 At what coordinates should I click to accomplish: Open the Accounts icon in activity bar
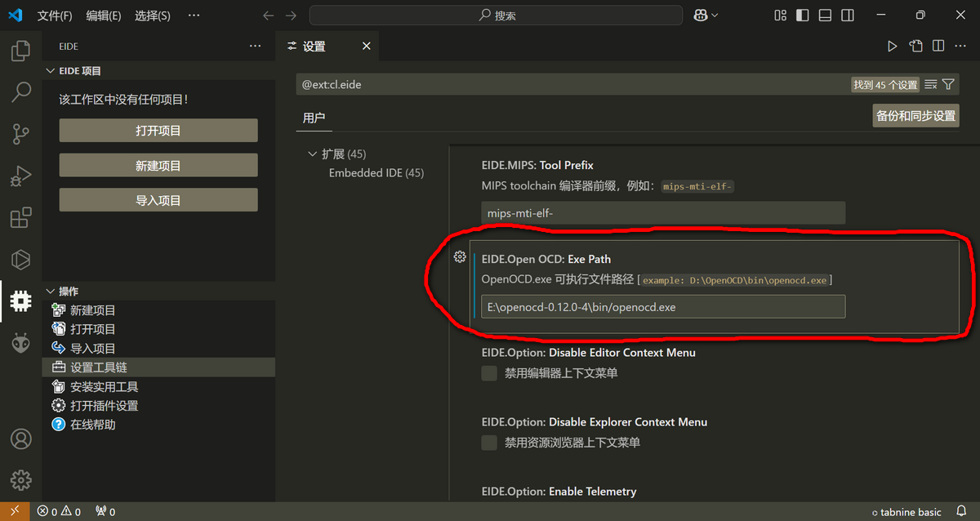pyautogui.click(x=20, y=439)
